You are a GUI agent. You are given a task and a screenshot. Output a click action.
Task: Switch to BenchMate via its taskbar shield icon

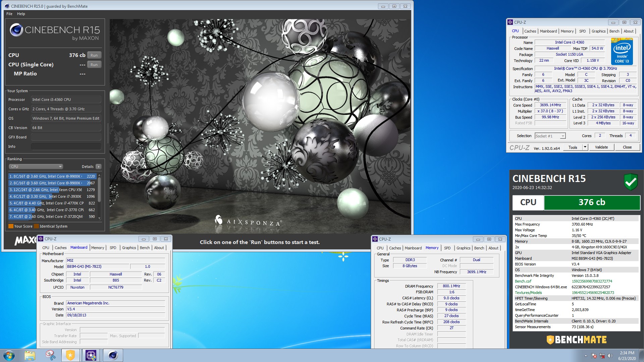[x=70, y=355]
